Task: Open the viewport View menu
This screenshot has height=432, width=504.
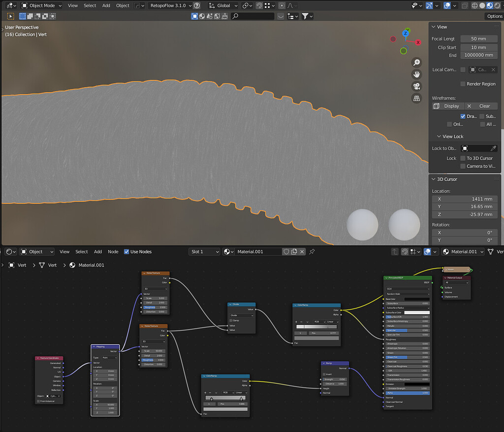Action: point(73,5)
